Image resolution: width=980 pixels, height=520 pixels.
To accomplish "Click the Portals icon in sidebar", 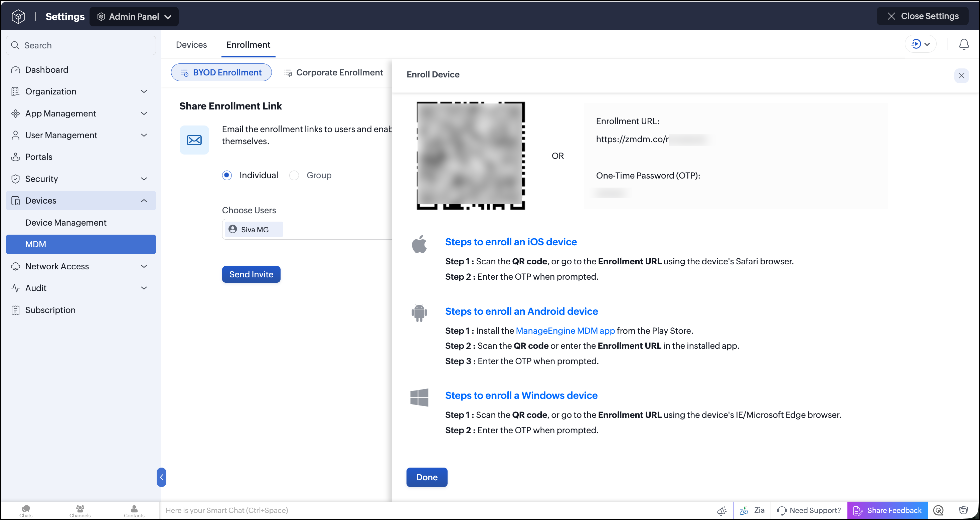I will click(16, 157).
